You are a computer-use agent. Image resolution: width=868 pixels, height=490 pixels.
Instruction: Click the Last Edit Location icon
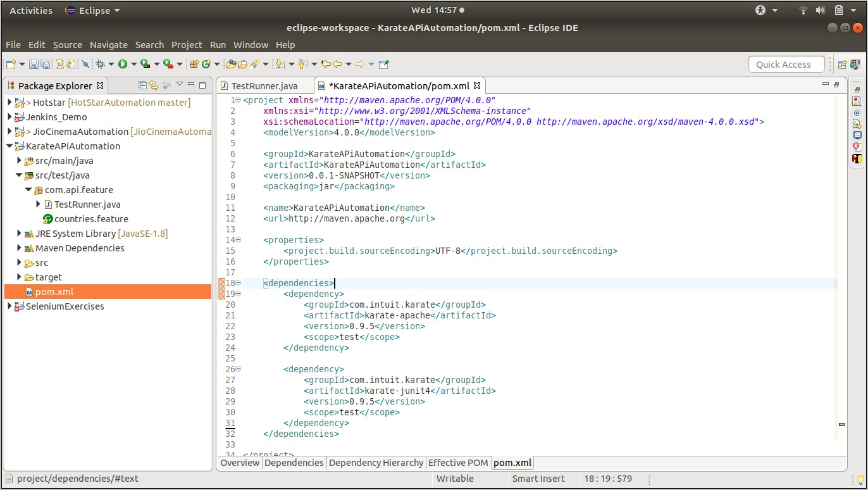tap(325, 64)
